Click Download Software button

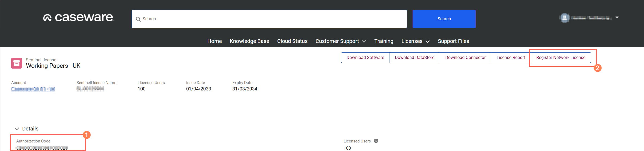(365, 58)
